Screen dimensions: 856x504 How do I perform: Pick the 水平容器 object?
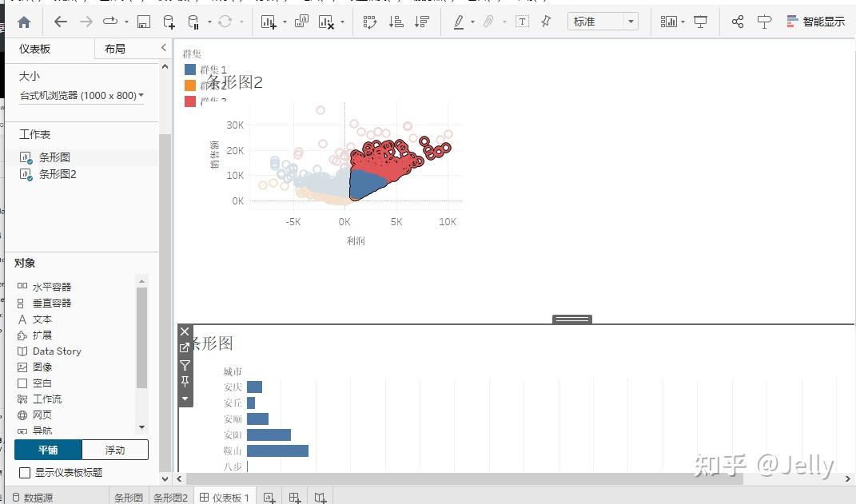[52, 287]
